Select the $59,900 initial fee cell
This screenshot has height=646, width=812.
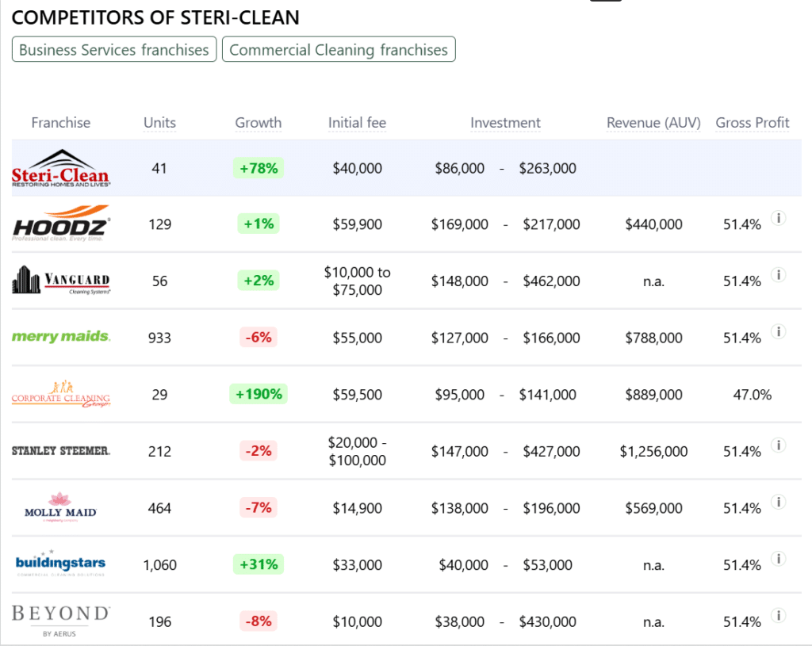pos(358,224)
